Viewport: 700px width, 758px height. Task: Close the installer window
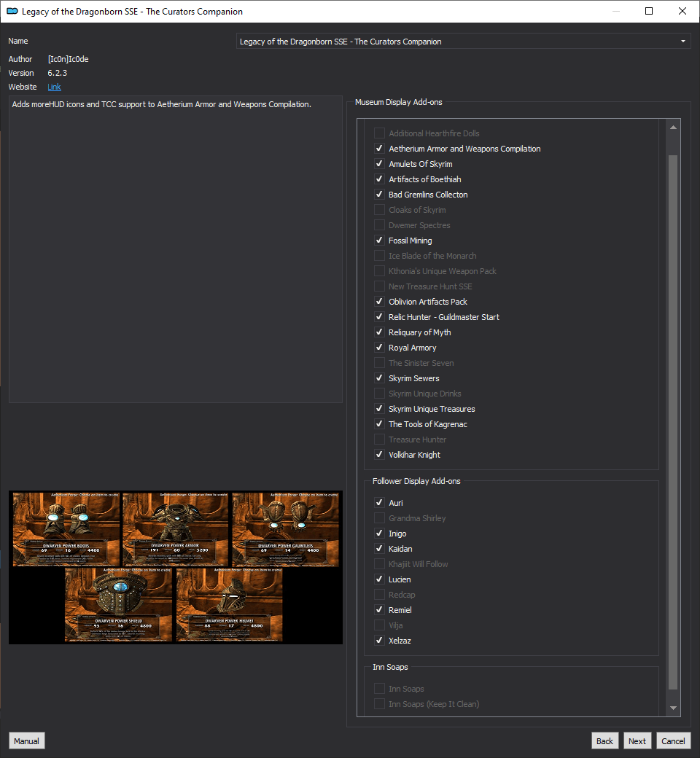pos(682,11)
